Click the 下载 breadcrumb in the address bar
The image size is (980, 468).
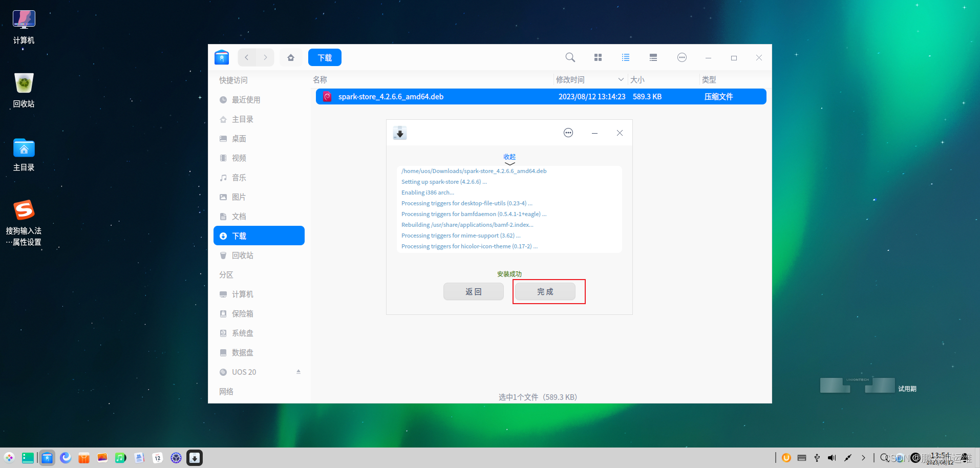point(325,57)
